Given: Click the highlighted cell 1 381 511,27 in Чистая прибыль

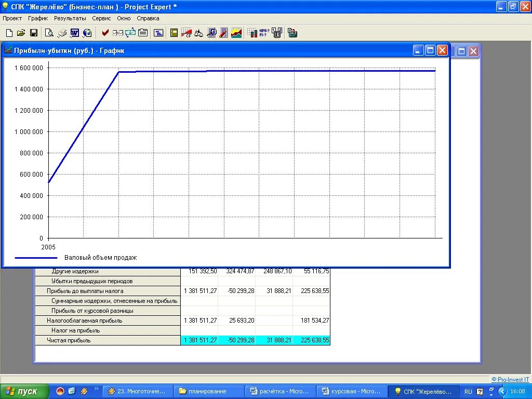Looking at the screenshot, I should pyautogui.click(x=199, y=340).
